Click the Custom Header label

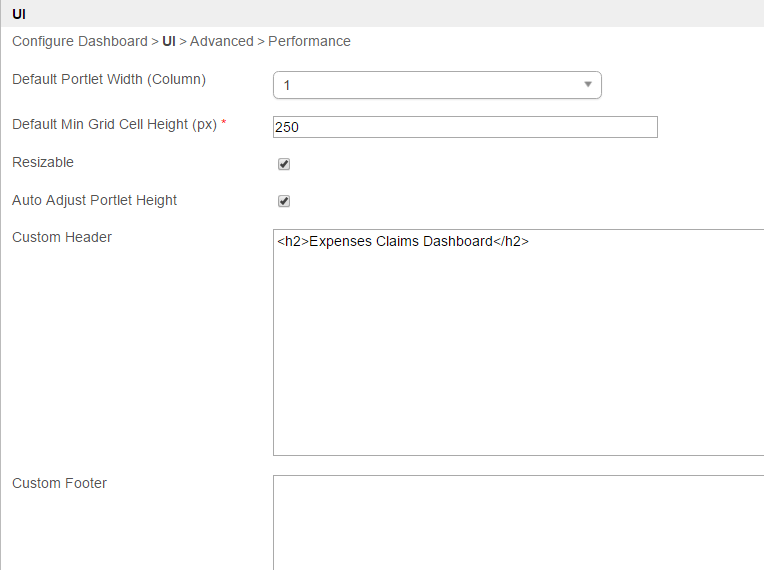point(62,237)
